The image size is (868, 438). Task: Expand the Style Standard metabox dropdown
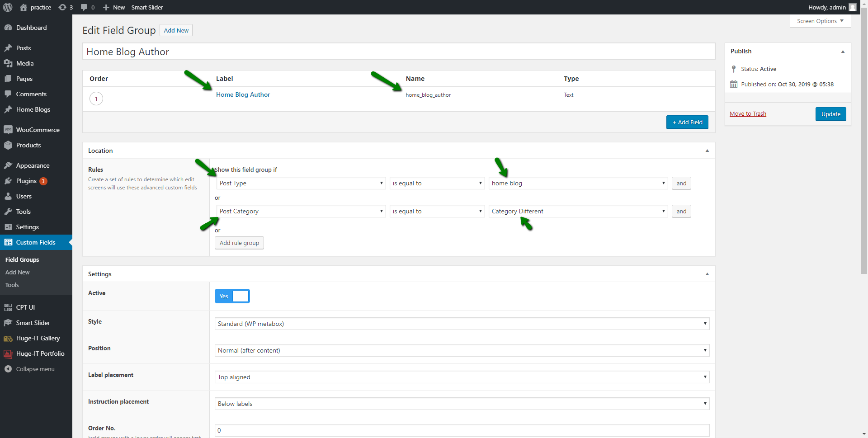462,324
